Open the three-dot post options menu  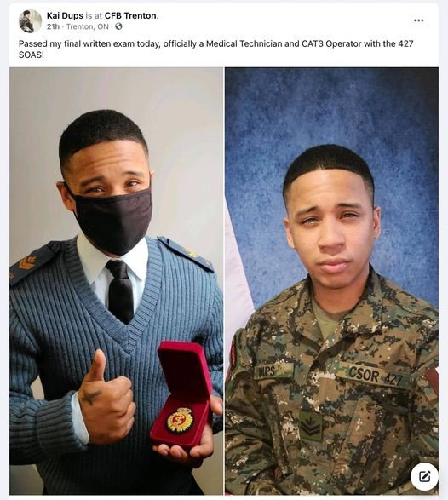(x=419, y=20)
